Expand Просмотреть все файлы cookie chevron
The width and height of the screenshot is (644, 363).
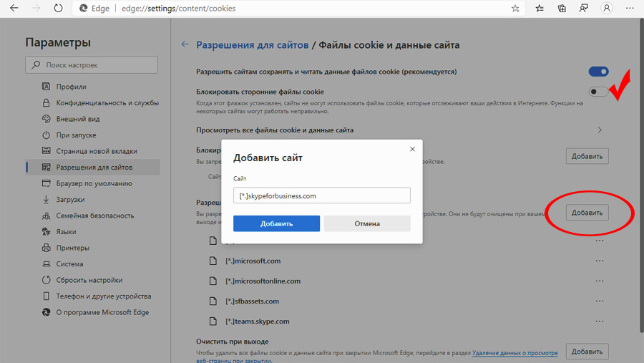[x=600, y=130]
